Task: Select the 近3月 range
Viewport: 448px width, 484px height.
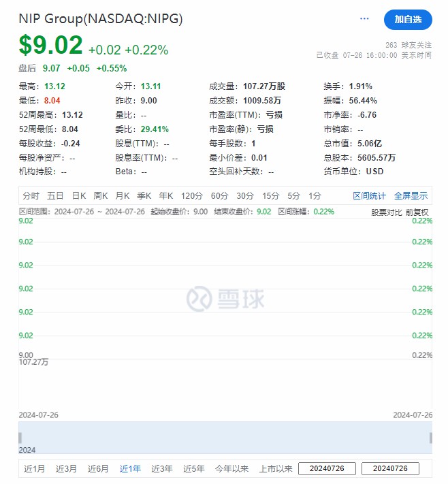Action: pos(66,468)
